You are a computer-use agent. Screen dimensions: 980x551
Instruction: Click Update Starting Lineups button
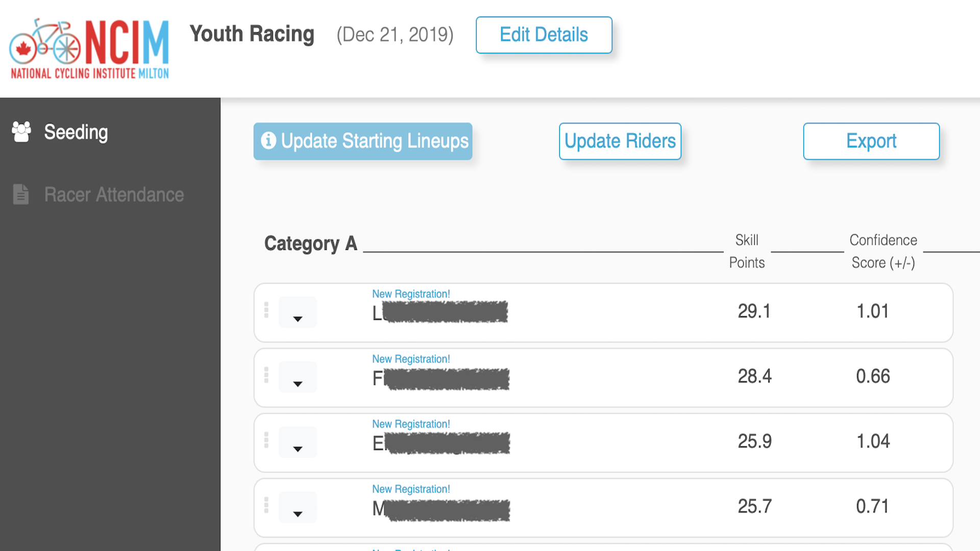coord(363,141)
